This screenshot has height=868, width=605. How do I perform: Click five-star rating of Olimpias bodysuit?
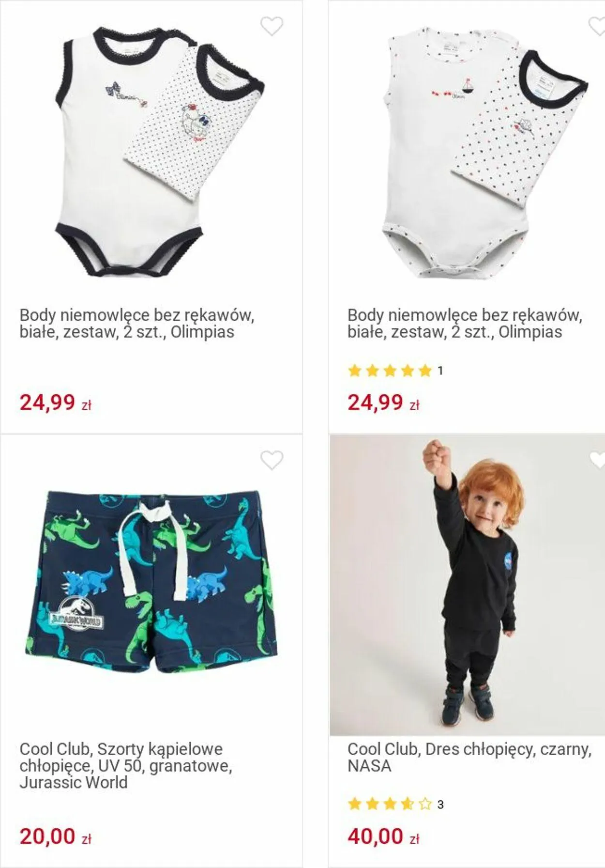click(x=390, y=371)
